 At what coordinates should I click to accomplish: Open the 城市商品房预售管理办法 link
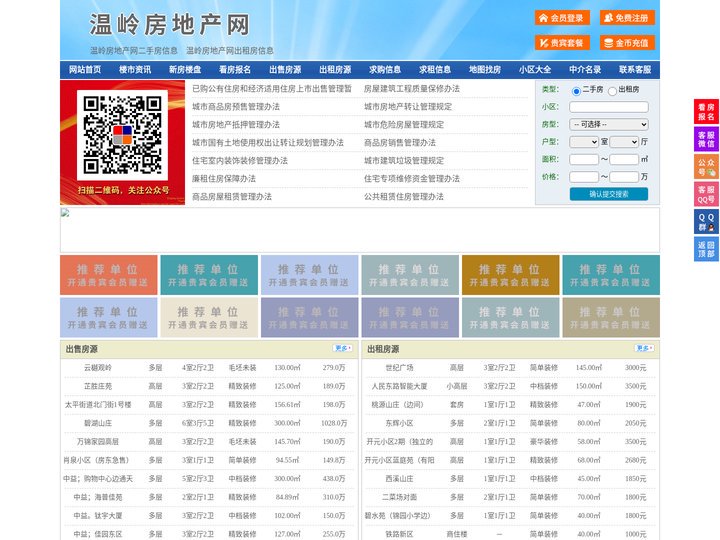[236, 107]
